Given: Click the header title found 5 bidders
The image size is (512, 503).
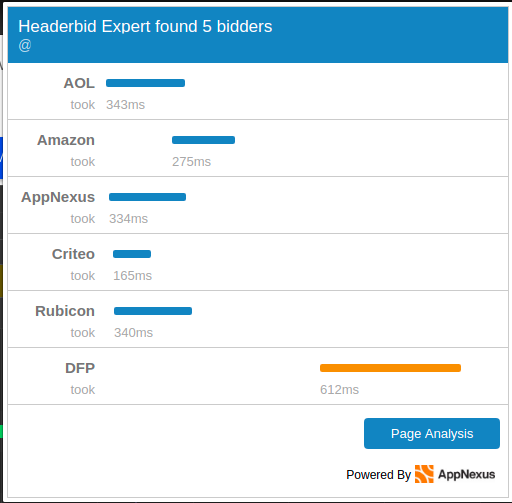Looking at the screenshot, I should click(145, 27).
